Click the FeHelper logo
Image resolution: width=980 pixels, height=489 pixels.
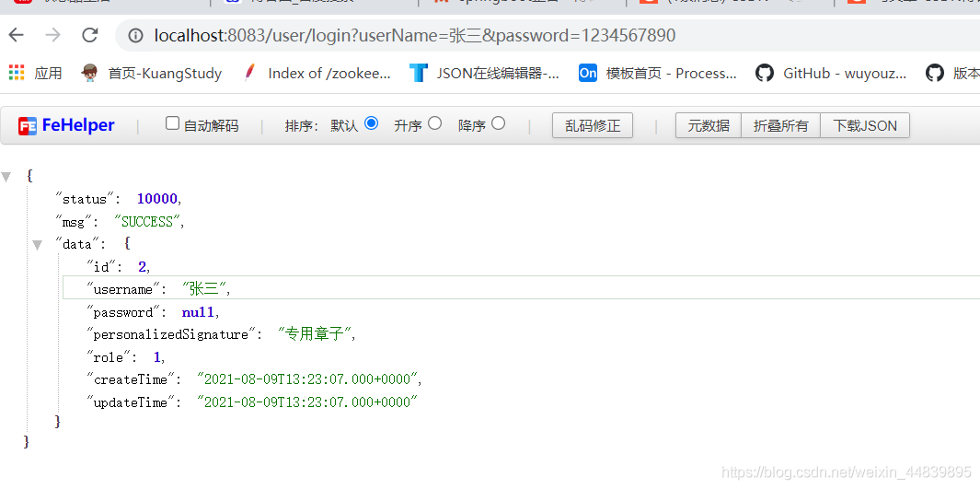click(x=66, y=125)
